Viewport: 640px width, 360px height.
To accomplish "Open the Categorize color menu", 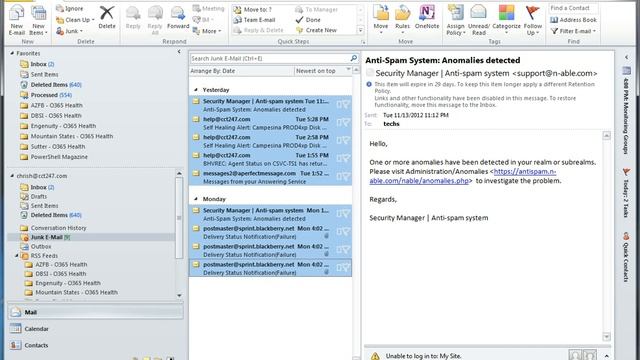I will coord(506,20).
